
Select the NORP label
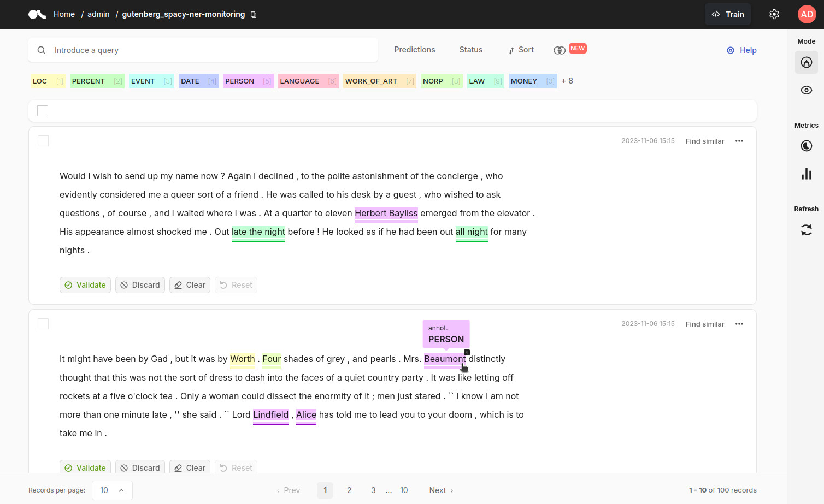[x=442, y=81]
